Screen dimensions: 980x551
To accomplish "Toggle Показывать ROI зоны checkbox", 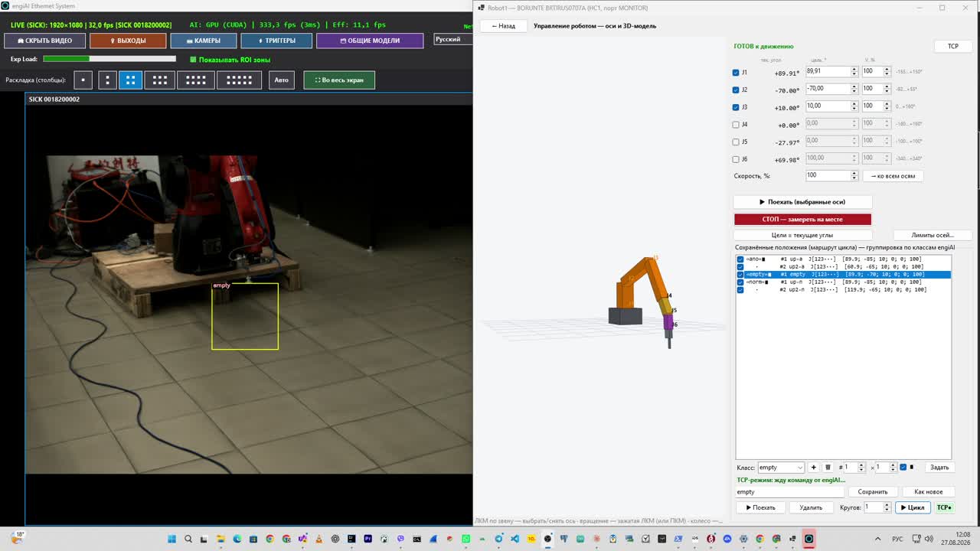I will [193, 59].
